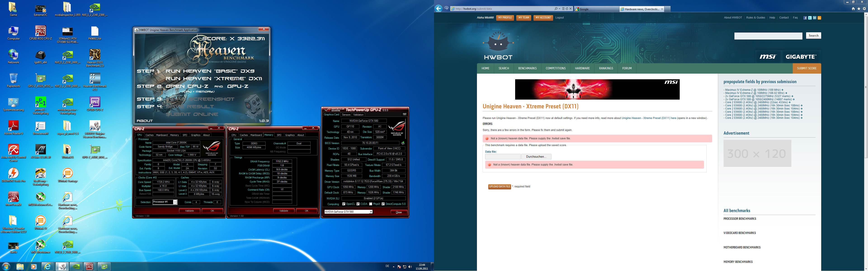The image size is (868, 271).
Task: Click the UPLOAD DATA FILE button
Action: pos(499,187)
